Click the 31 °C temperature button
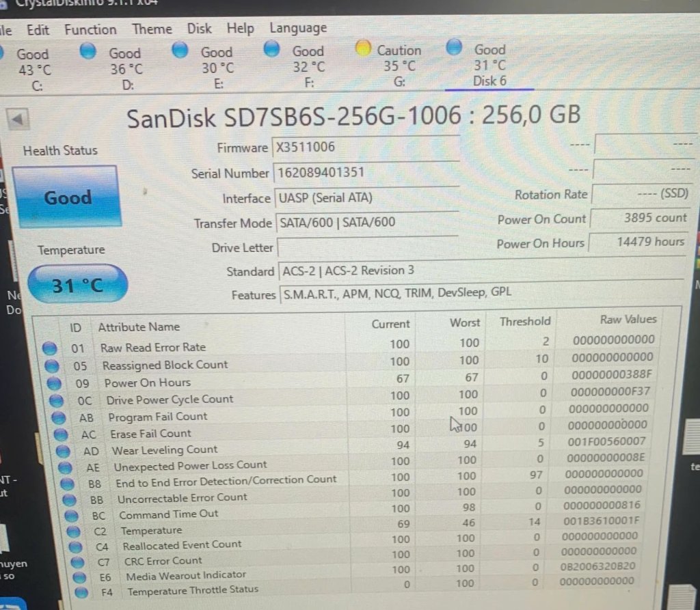The image size is (700, 610). click(x=78, y=284)
